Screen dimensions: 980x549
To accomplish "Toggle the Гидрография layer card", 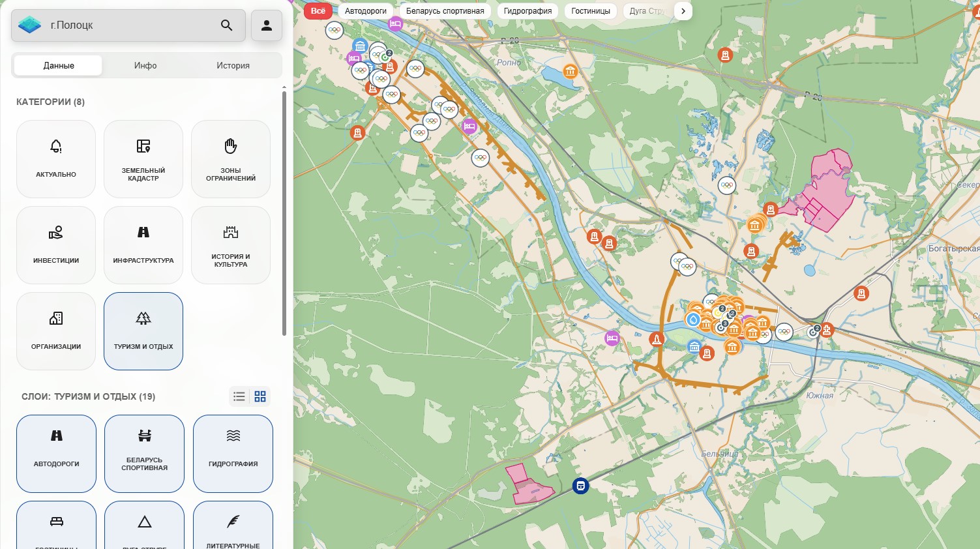I will tap(233, 454).
